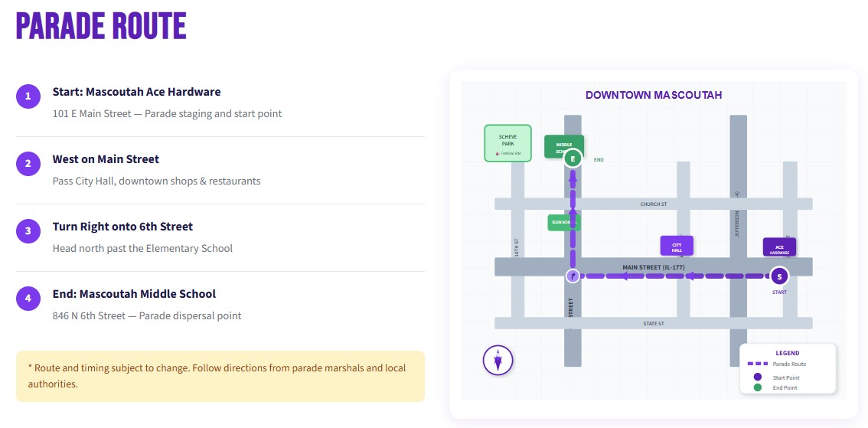The height and width of the screenshot is (428, 868).
Task: Click '101 E Main Street' address line
Action: coord(167,113)
